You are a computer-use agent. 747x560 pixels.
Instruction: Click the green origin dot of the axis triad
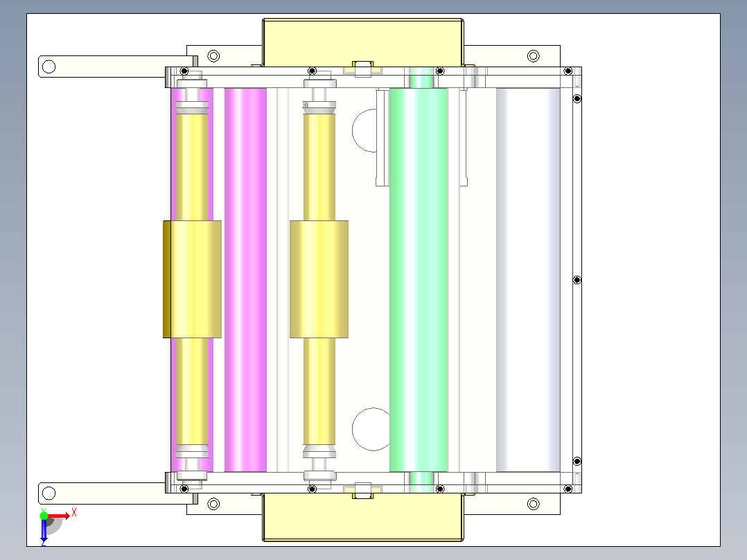click(x=44, y=516)
